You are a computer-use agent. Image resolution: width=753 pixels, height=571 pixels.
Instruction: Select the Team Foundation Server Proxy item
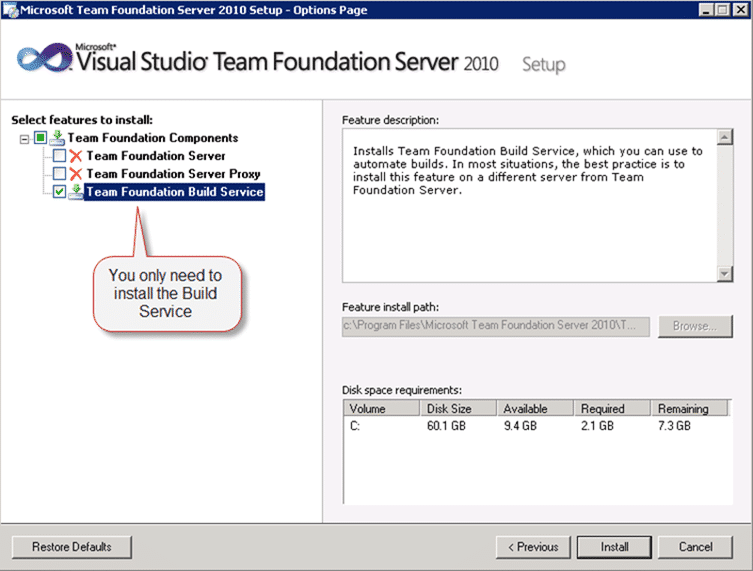[x=173, y=174]
